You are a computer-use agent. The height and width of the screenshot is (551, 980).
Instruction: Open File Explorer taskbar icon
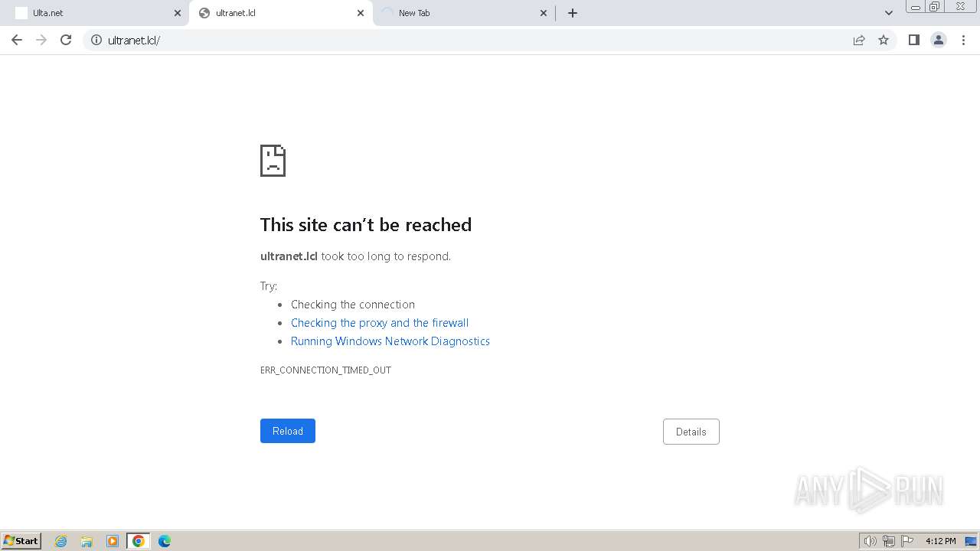(x=87, y=541)
